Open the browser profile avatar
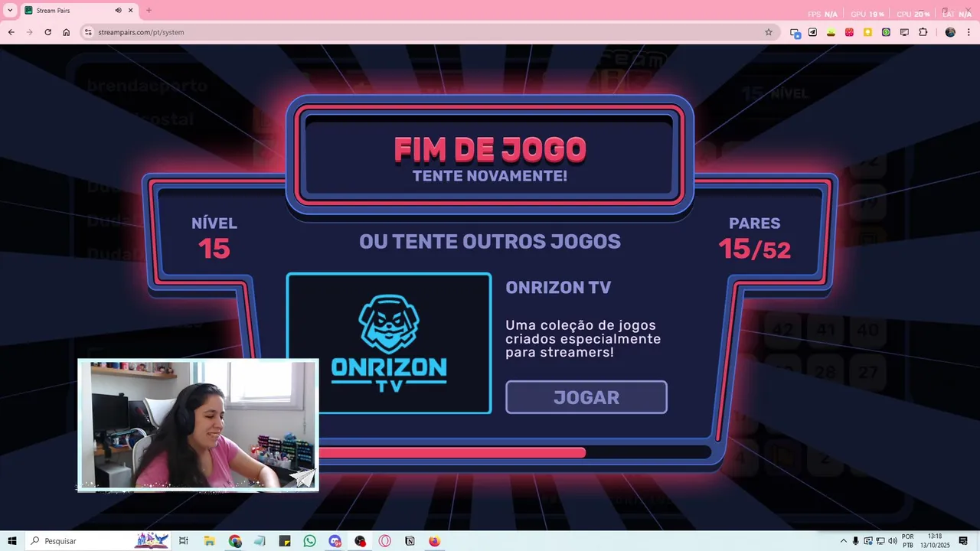The width and height of the screenshot is (980, 551). coord(950,32)
